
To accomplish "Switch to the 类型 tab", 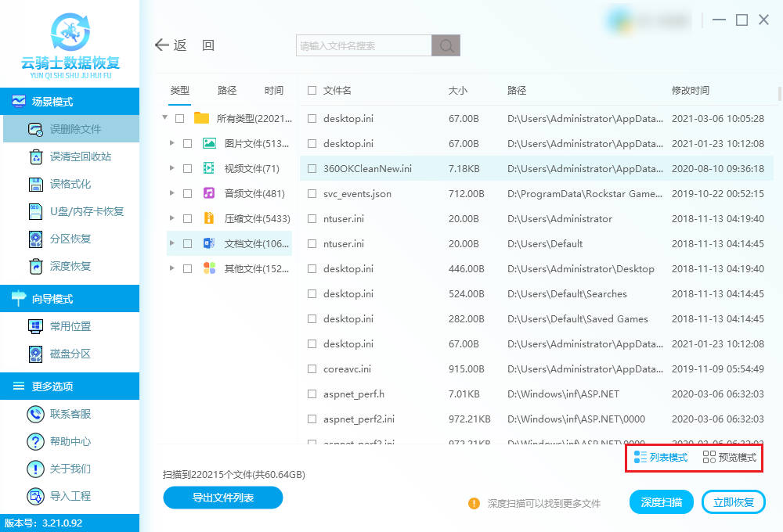I will pyautogui.click(x=180, y=90).
